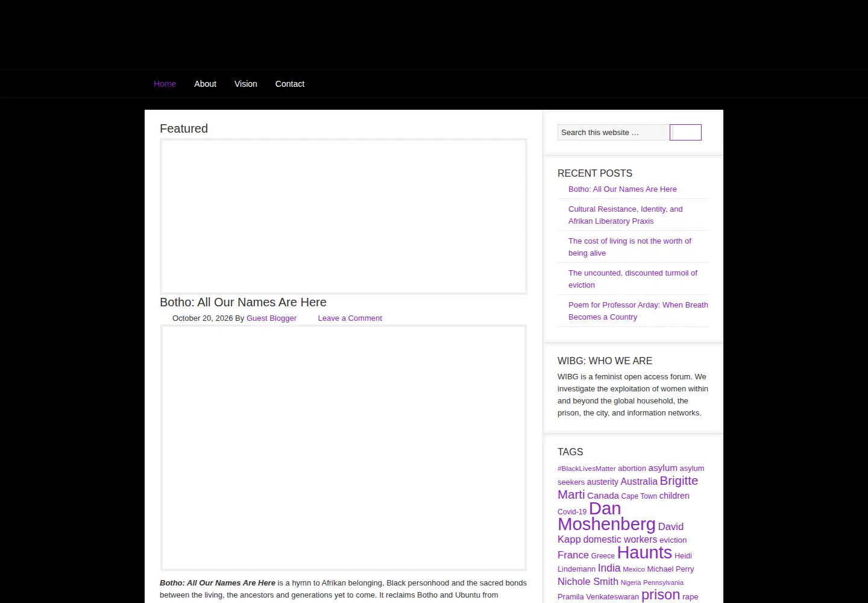Select the Michael Perry tag

[670, 569]
